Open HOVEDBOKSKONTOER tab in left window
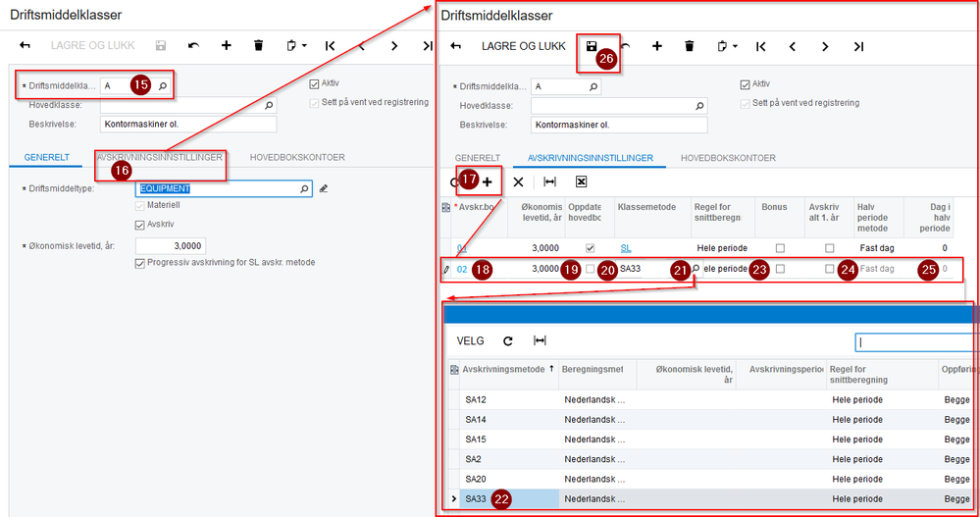The height and width of the screenshot is (517, 980). click(x=297, y=158)
